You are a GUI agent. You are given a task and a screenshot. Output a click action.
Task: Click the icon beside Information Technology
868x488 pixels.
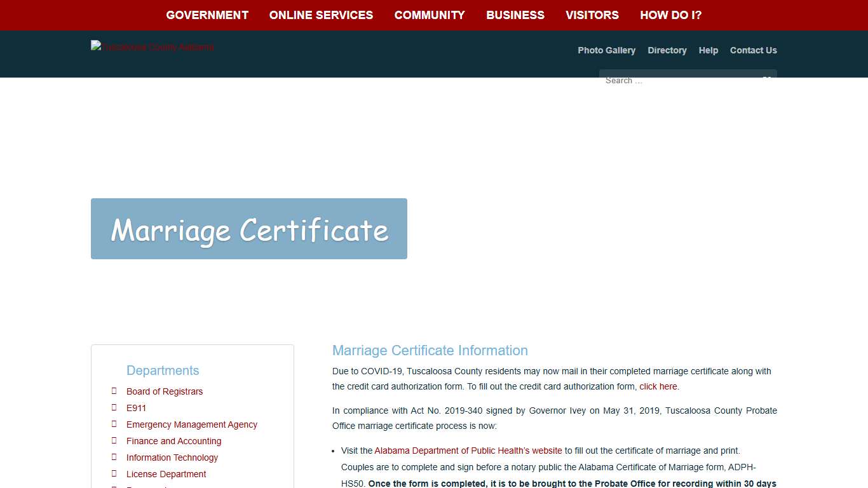click(114, 457)
